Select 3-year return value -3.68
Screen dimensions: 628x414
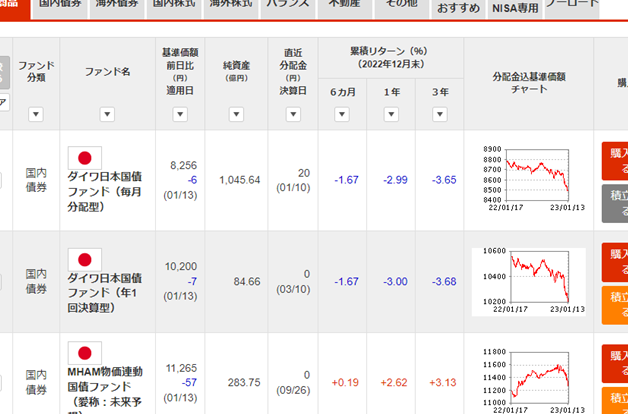(x=444, y=281)
